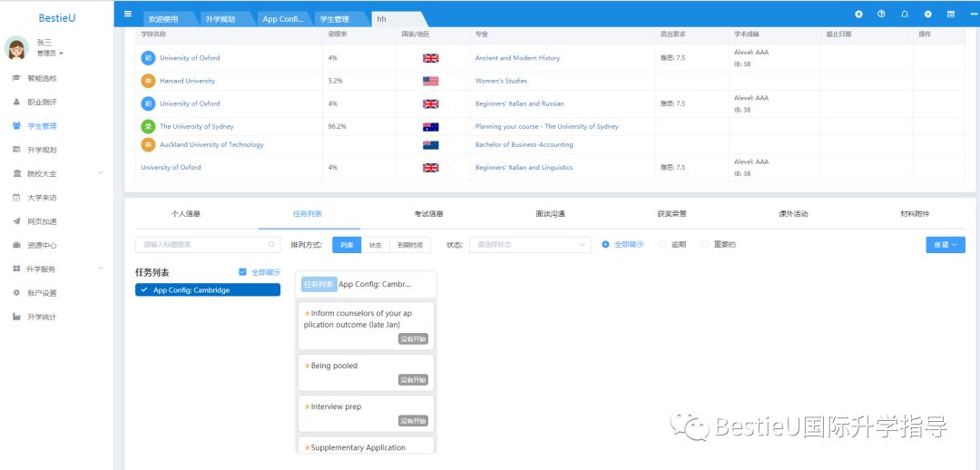
Task: Open the Ancient and Modern History major link
Action: [x=517, y=57]
